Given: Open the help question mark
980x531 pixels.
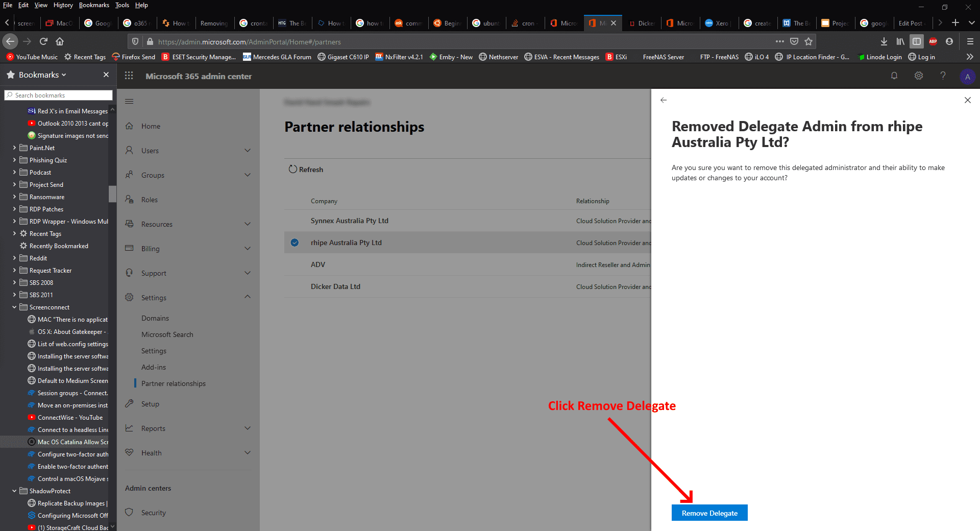Looking at the screenshot, I should point(943,76).
